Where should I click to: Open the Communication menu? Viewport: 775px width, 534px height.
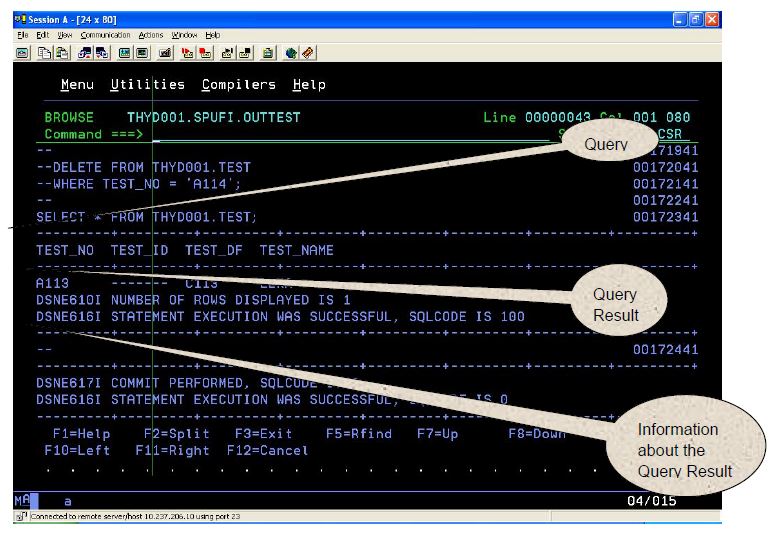[105, 35]
